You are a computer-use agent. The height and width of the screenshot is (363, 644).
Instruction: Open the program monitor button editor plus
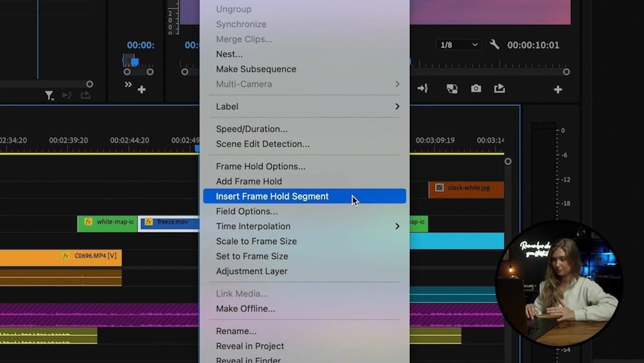click(558, 90)
